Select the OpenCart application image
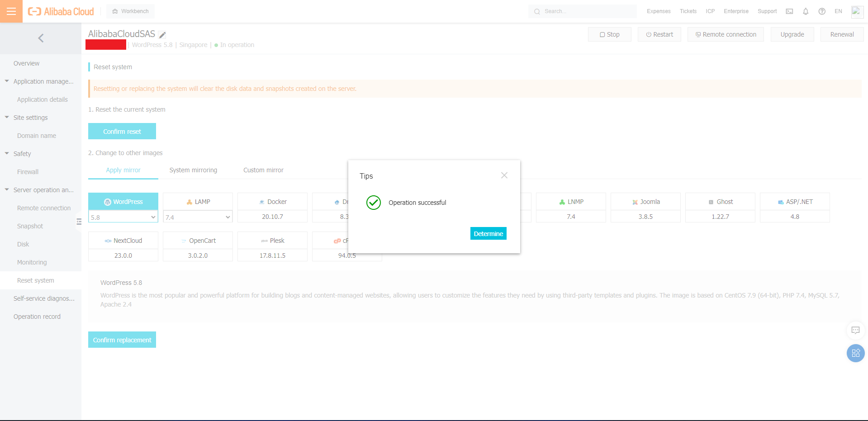 coord(198,241)
